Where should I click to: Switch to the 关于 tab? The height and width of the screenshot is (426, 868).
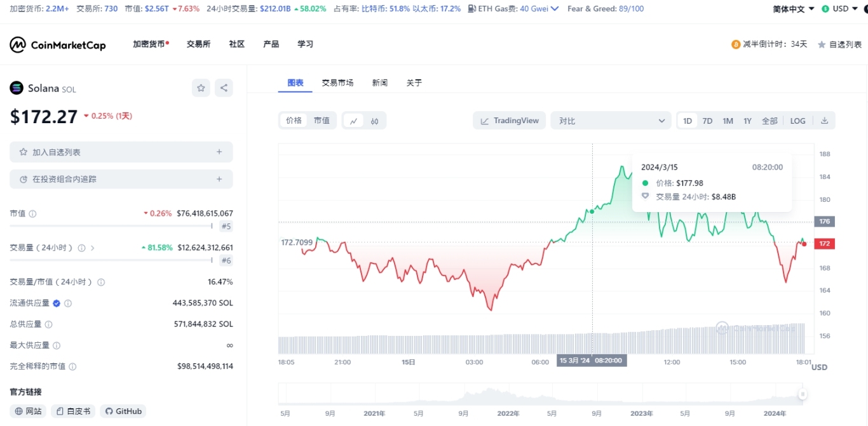(414, 83)
